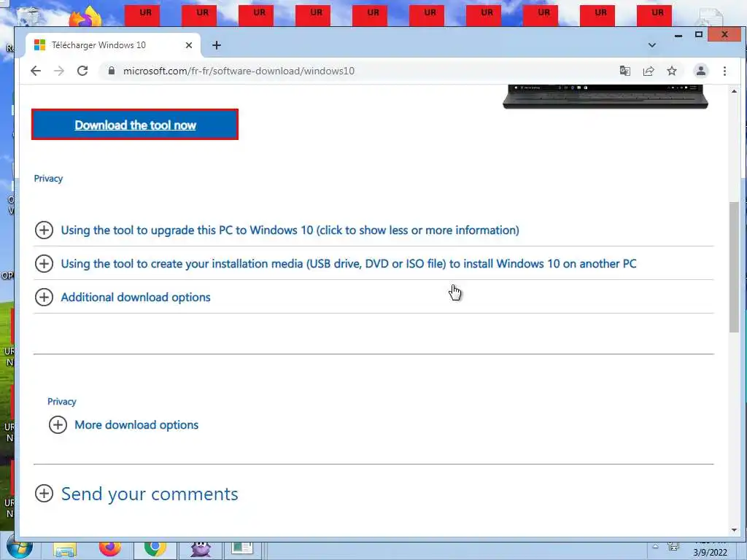The image size is (747, 560).
Task: Open Chrome's three-dot menu
Action: pyautogui.click(x=724, y=71)
